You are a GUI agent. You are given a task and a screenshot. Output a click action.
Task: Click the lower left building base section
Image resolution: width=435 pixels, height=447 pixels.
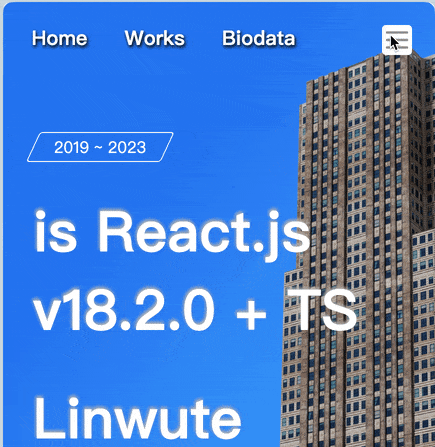pyautogui.click(x=293, y=367)
